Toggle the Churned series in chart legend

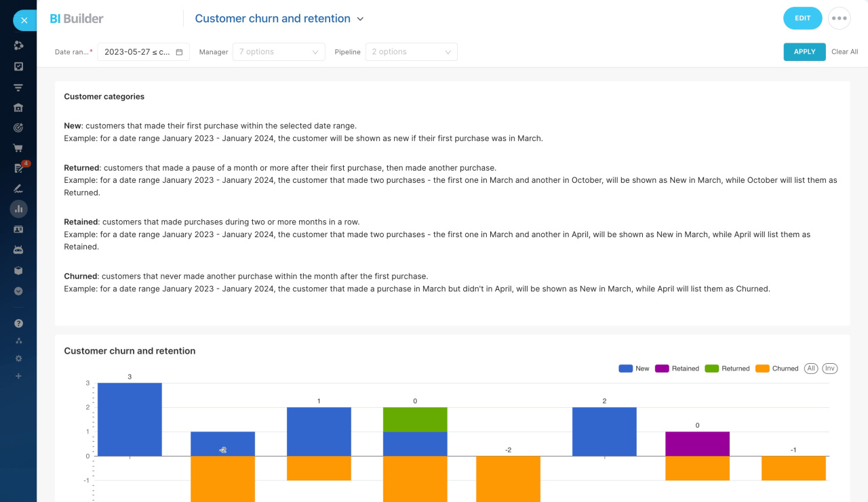[777, 369]
